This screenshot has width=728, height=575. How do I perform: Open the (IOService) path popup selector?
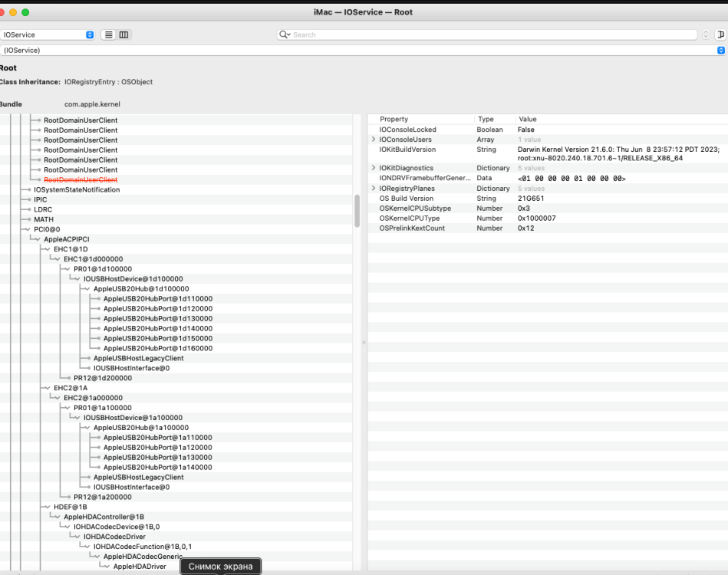(363, 50)
